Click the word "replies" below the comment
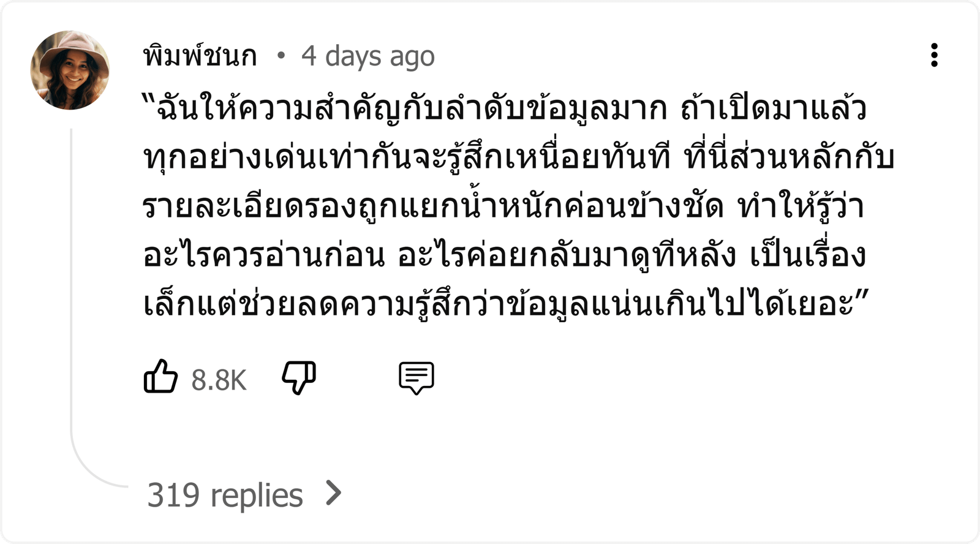The height and width of the screenshot is (544, 980). coord(257,496)
